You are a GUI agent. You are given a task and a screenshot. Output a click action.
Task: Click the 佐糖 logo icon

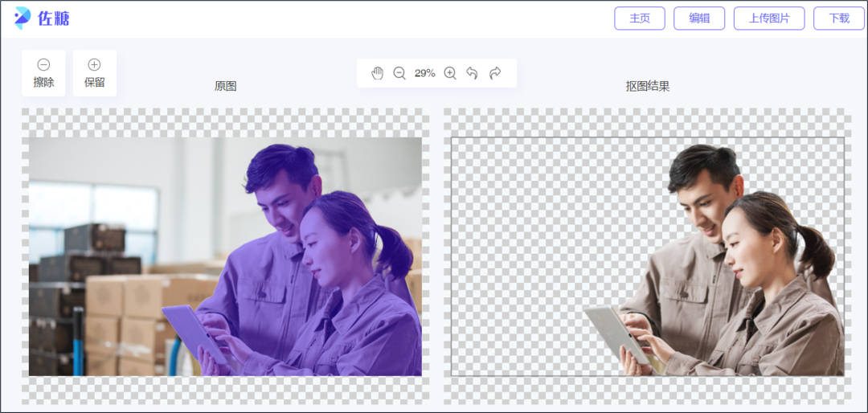pos(23,18)
